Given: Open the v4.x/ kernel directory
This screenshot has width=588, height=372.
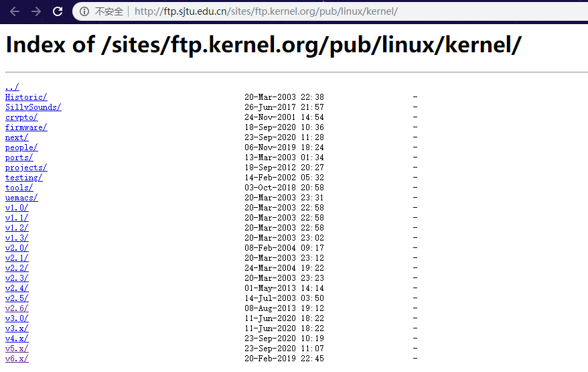Looking at the screenshot, I should 17,338.
